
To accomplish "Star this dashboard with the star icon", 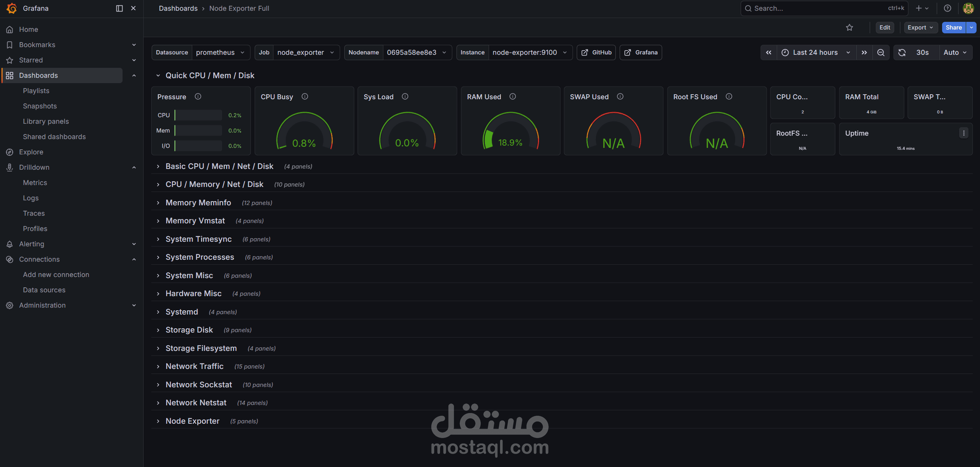I will point(849,28).
